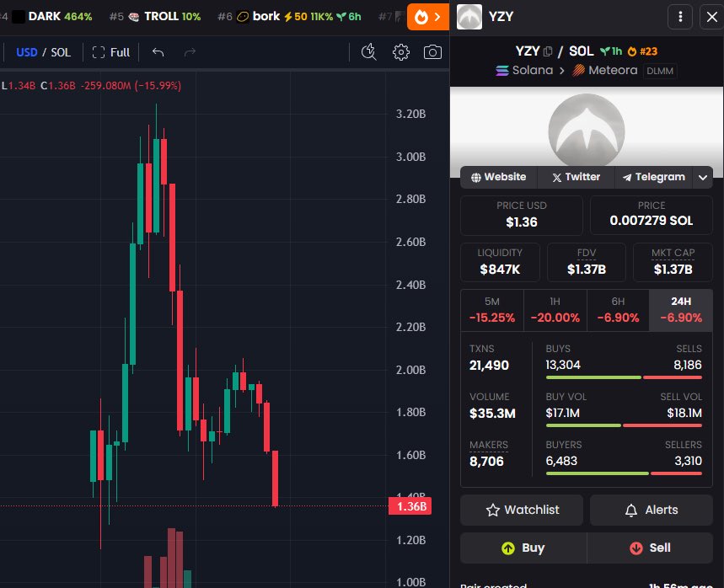Expand the social links chevron next to Telegram
The image size is (724, 588).
click(x=703, y=177)
